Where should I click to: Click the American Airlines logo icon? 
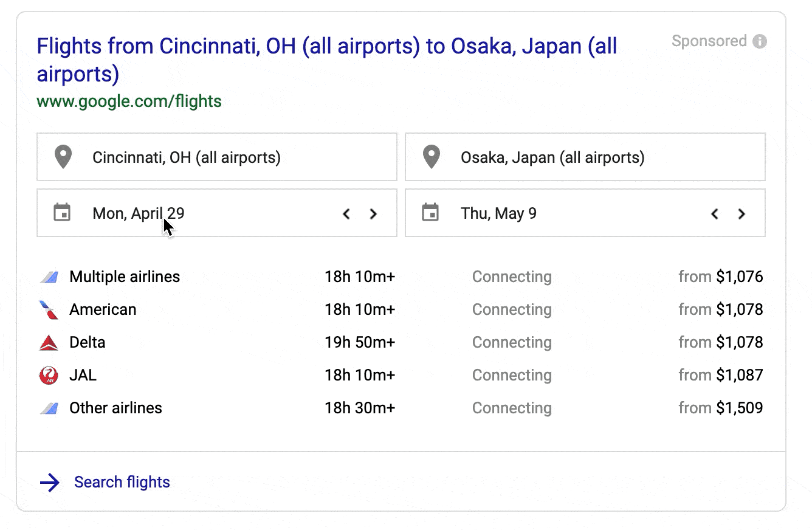point(49,310)
